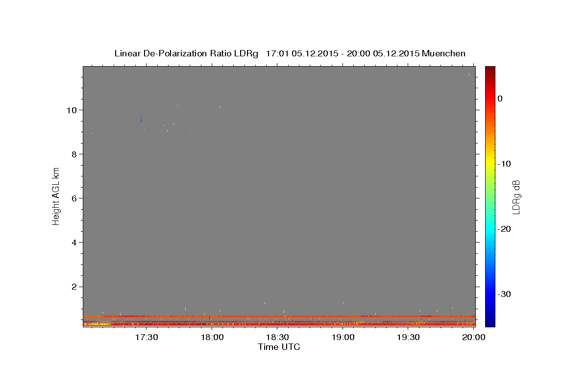The image size is (588, 392).
Task: Click the colorbar value -30
Action: (x=504, y=294)
